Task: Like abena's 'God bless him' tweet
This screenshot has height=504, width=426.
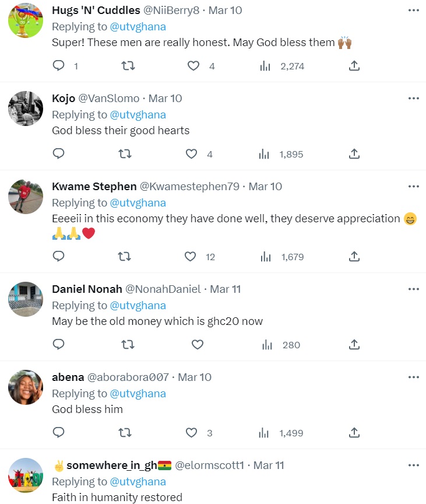Action: coord(192,433)
